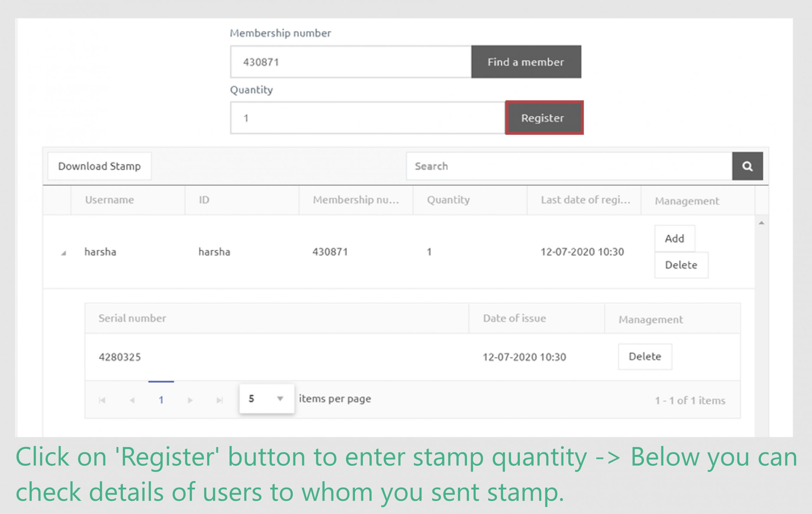Focus the Membership number input field
The width and height of the screenshot is (812, 514).
tap(351, 62)
